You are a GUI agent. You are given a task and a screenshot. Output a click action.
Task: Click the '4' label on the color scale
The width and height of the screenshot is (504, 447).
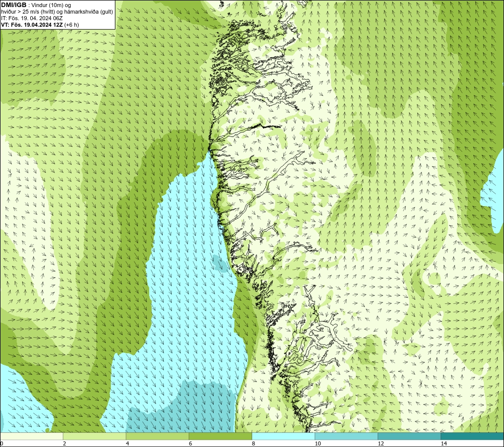[x=128, y=443]
